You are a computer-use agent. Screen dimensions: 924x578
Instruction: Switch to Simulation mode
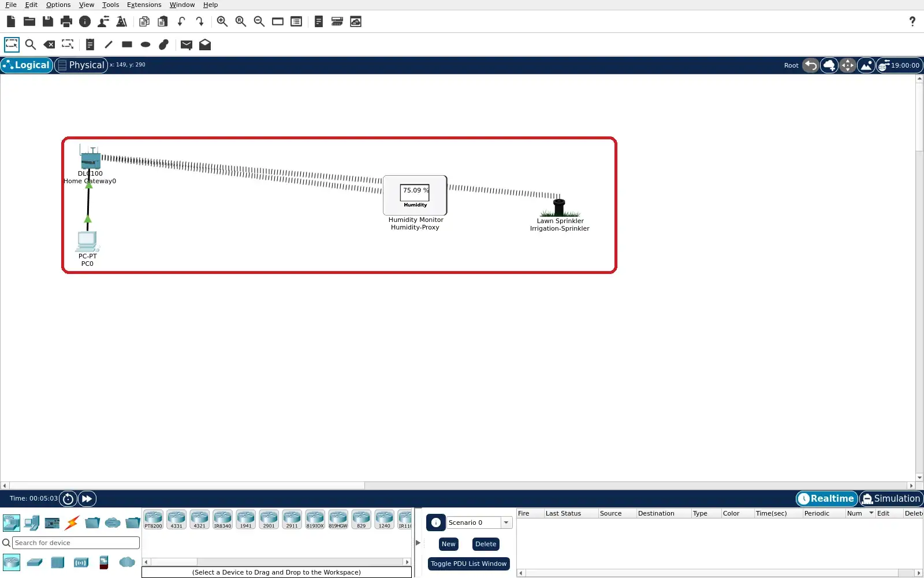(x=891, y=499)
